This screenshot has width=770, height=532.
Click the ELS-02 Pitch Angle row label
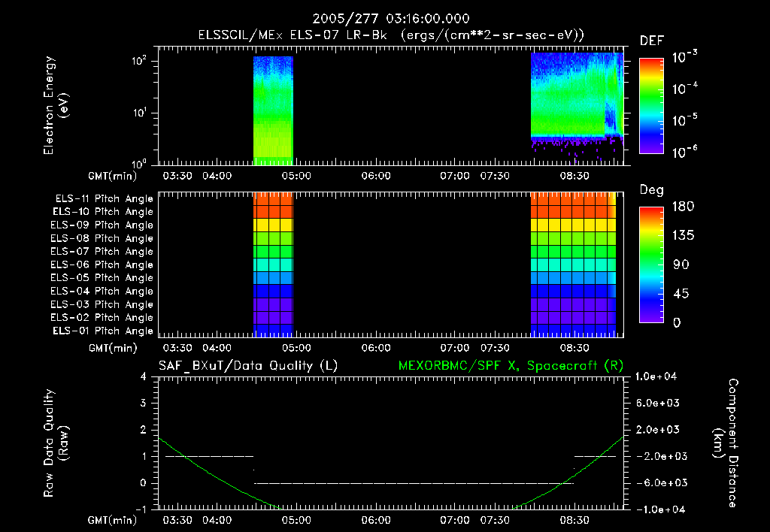pos(102,318)
